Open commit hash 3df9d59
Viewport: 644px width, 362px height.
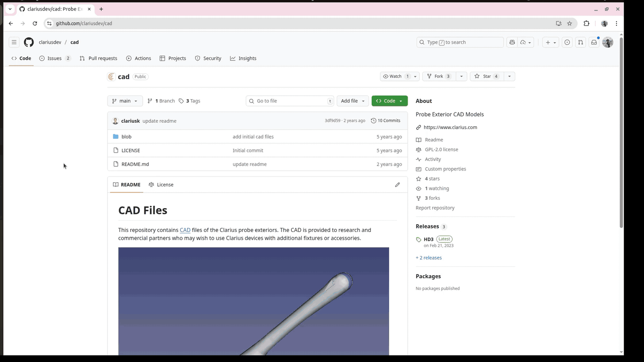333,121
